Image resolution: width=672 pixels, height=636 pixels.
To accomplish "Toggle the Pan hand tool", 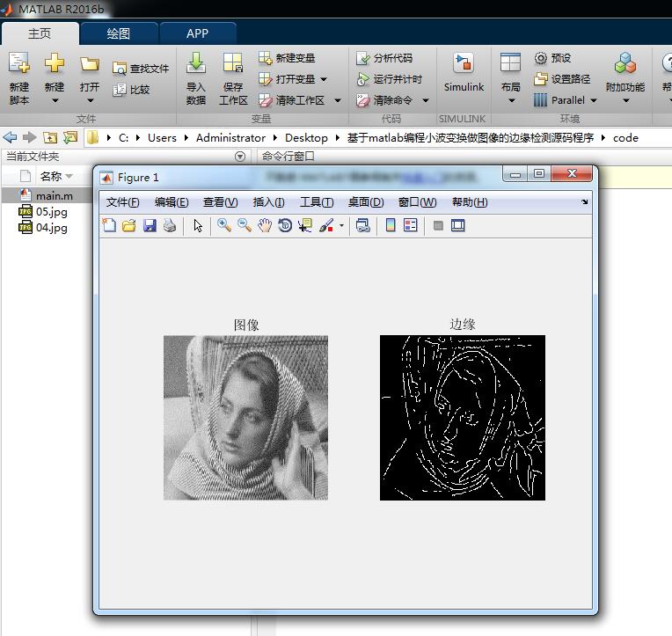I will point(265,225).
